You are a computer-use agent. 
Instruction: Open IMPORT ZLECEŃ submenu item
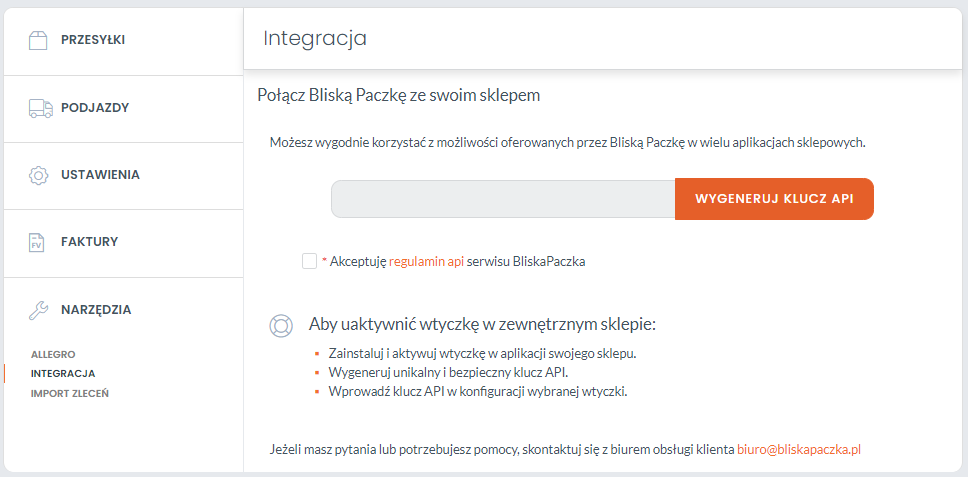70,394
